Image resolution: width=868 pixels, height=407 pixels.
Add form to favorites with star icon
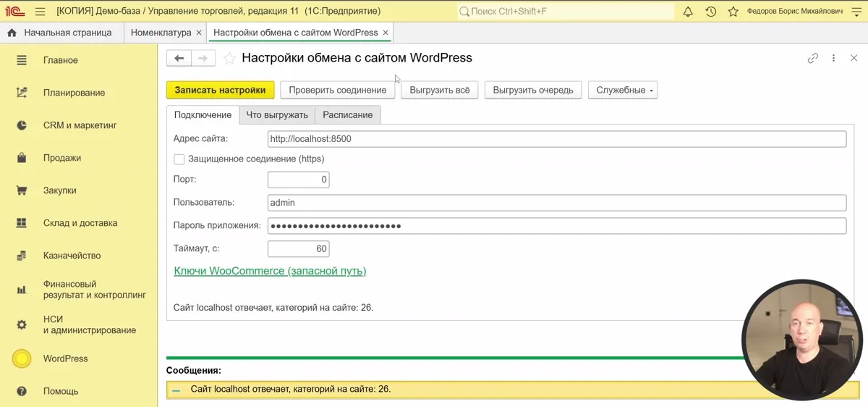pos(229,59)
